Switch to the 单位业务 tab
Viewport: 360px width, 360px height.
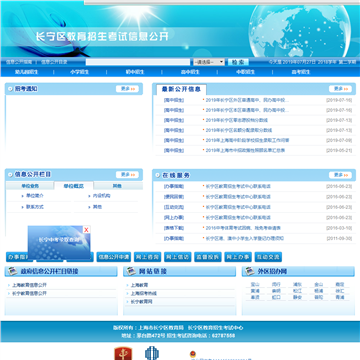pyautogui.click(x=30, y=186)
